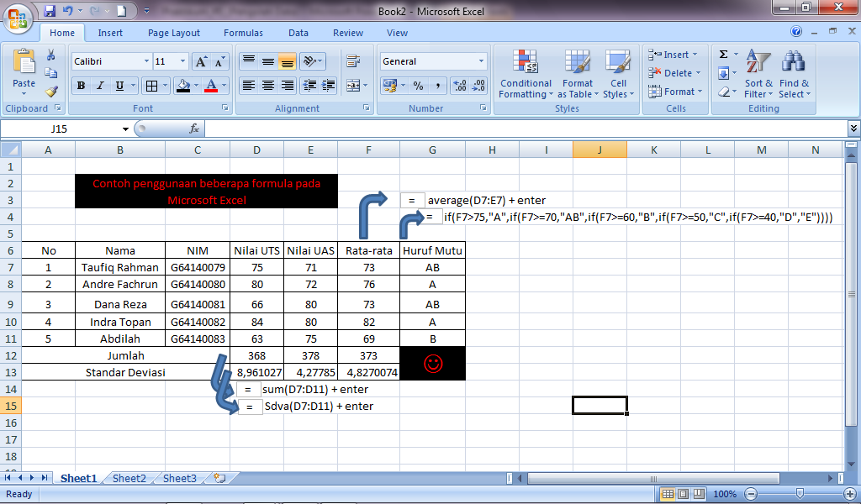The image size is (861, 504).
Task: Click Delete cells button
Action: point(675,73)
